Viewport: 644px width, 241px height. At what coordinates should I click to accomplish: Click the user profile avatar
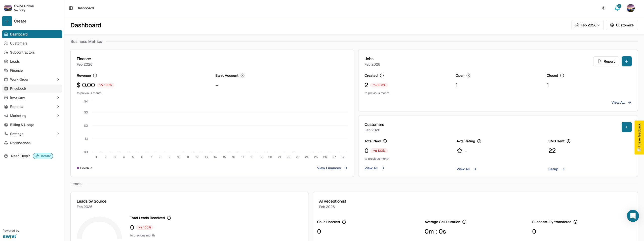(x=630, y=8)
